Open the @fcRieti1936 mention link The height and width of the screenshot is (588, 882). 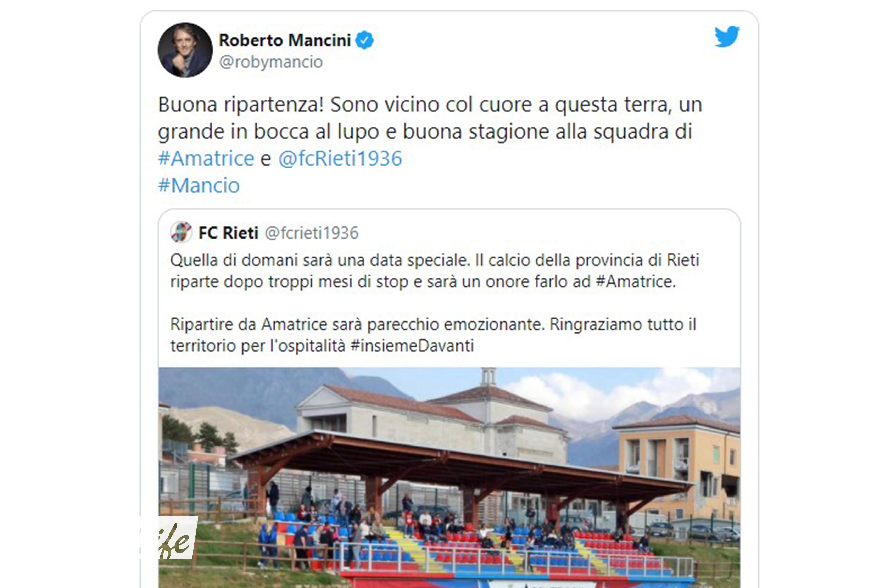(x=340, y=158)
